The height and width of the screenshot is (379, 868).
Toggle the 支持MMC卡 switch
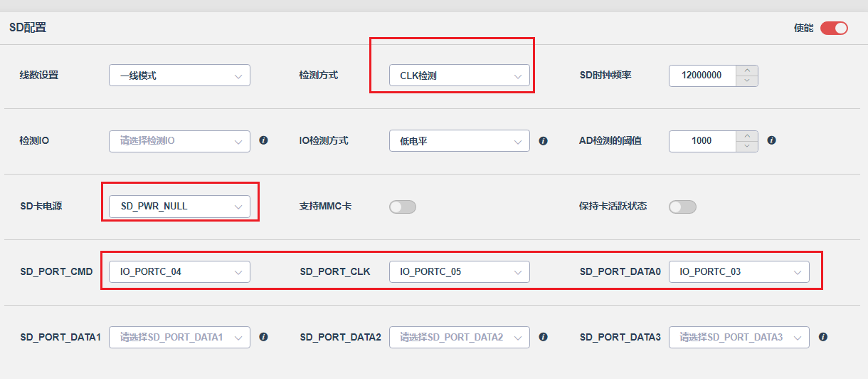point(403,207)
